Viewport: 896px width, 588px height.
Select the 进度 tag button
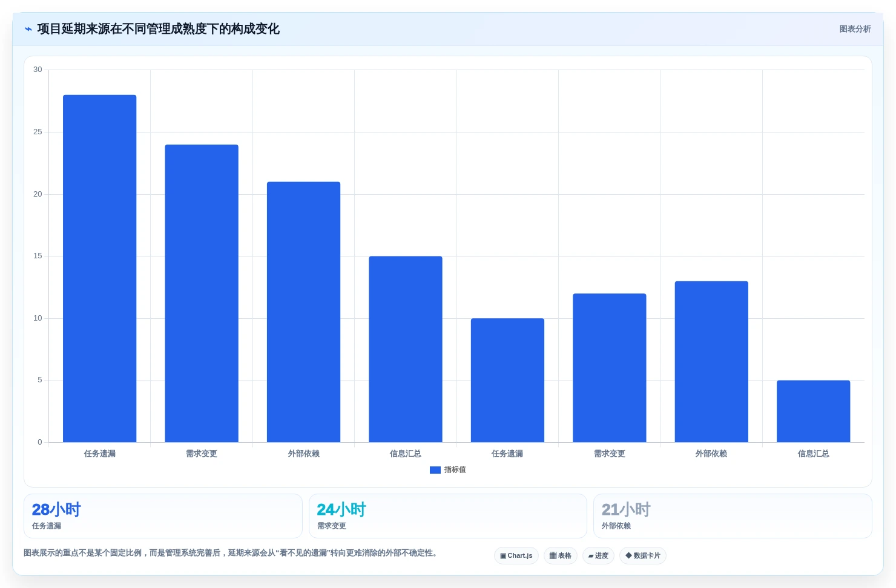[x=599, y=555]
